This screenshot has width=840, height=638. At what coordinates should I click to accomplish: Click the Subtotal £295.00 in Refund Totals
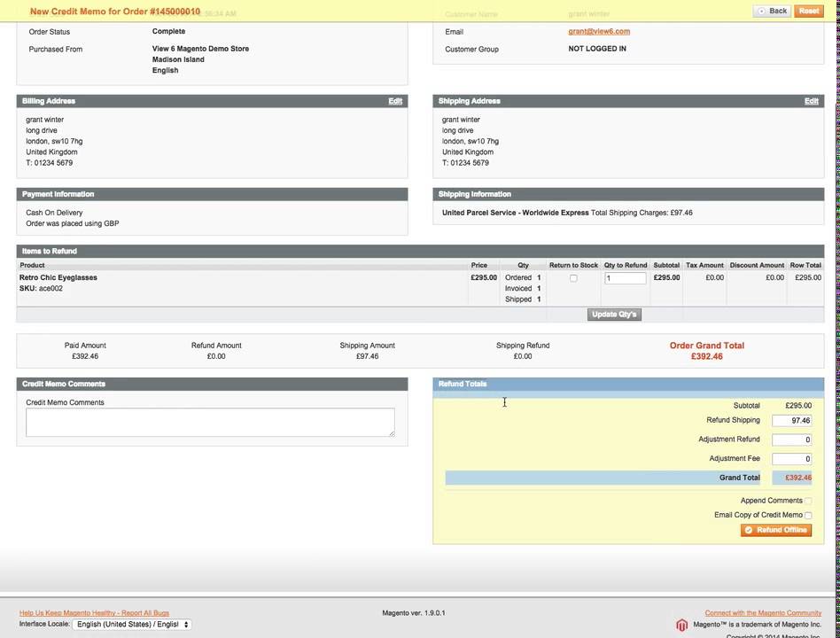coord(798,406)
